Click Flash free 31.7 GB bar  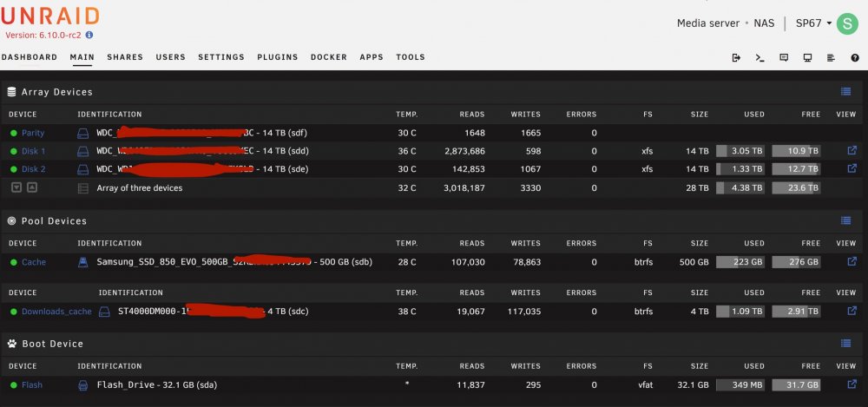pos(796,385)
